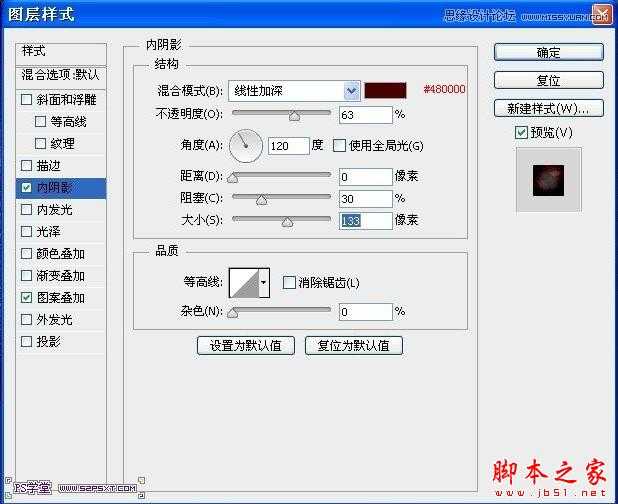The height and width of the screenshot is (504, 618).
Task: Enable the 内发光 checkbox
Action: [x=26, y=209]
